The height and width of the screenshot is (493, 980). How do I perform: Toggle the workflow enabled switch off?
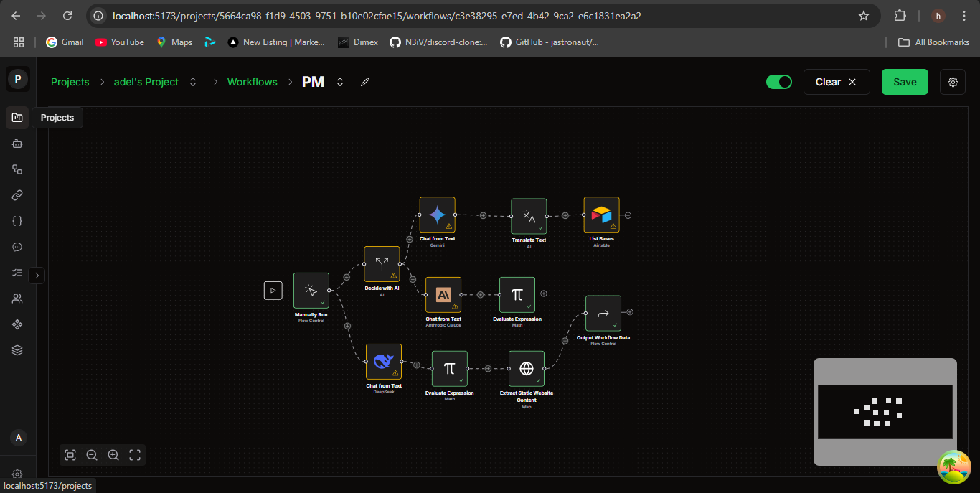[x=778, y=82]
